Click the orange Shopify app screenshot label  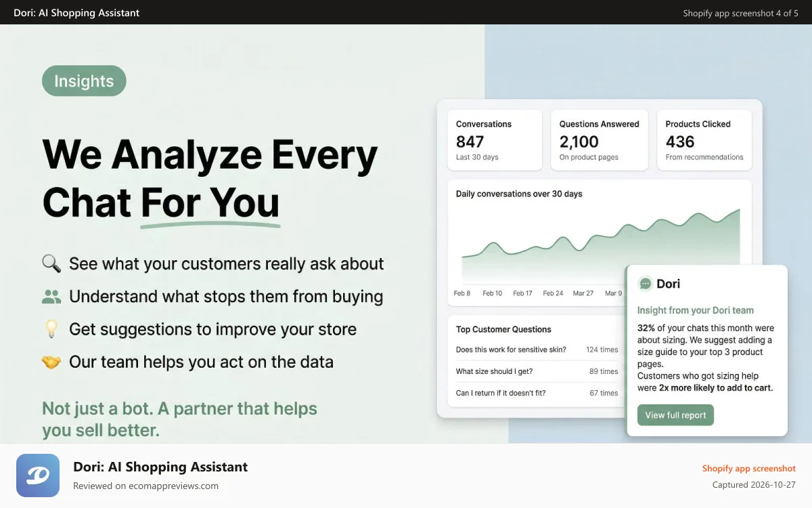[x=748, y=468]
